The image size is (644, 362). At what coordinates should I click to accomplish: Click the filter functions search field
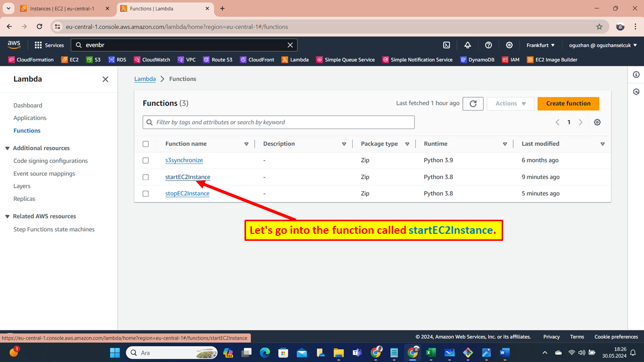278,122
